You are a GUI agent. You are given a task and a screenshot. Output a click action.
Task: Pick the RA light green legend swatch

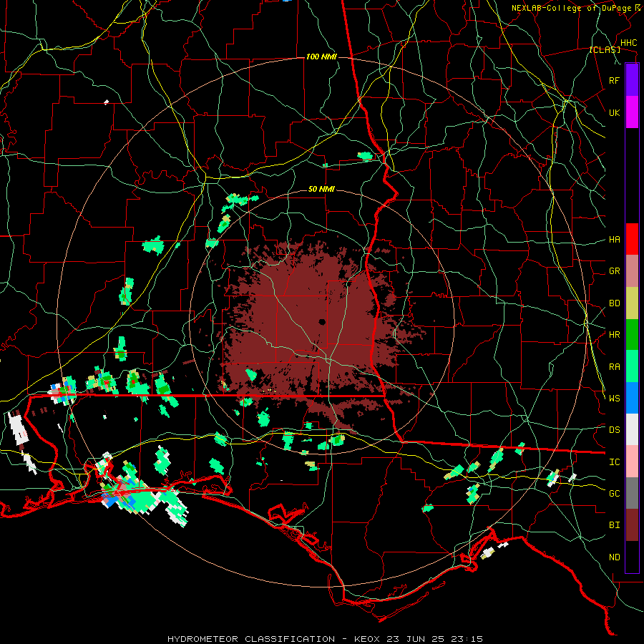click(632, 366)
